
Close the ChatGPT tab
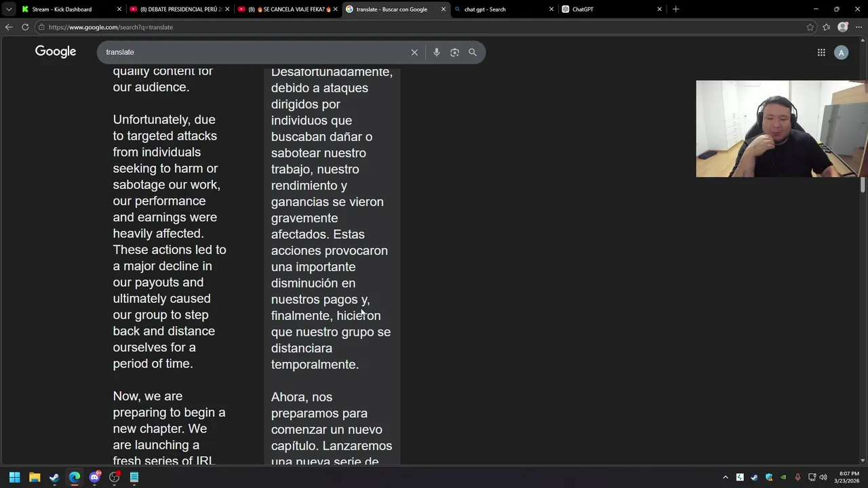click(x=659, y=9)
